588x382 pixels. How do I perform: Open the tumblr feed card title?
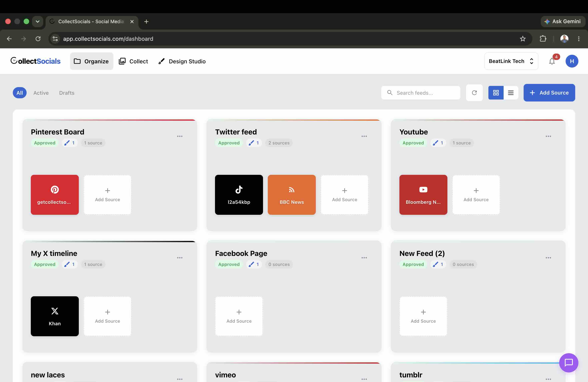pos(411,375)
